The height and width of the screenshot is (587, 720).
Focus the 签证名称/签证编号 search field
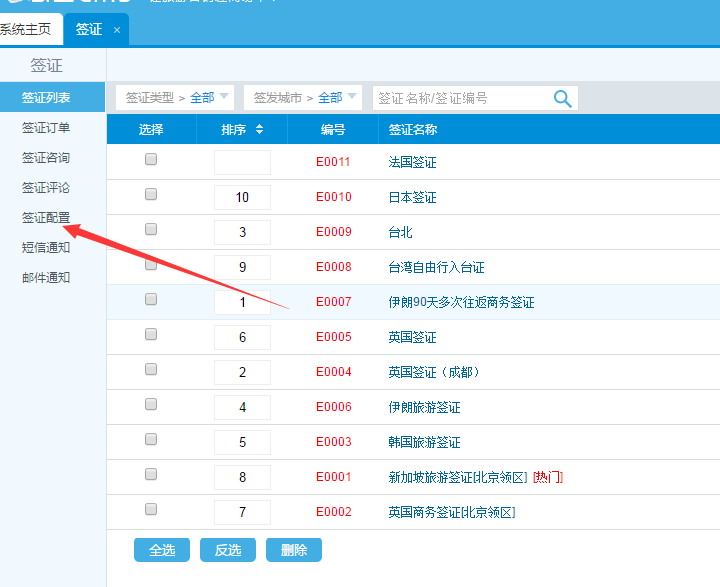(x=460, y=98)
